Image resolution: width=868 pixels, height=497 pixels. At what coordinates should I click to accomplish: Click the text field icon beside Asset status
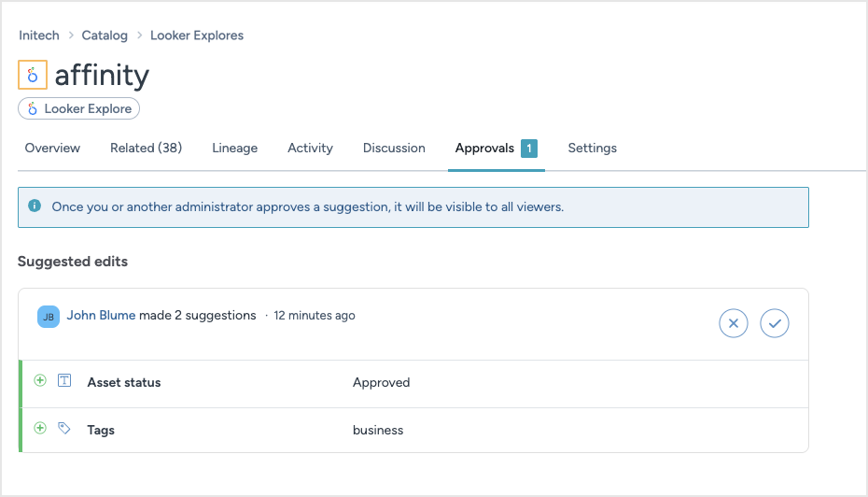tap(64, 380)
